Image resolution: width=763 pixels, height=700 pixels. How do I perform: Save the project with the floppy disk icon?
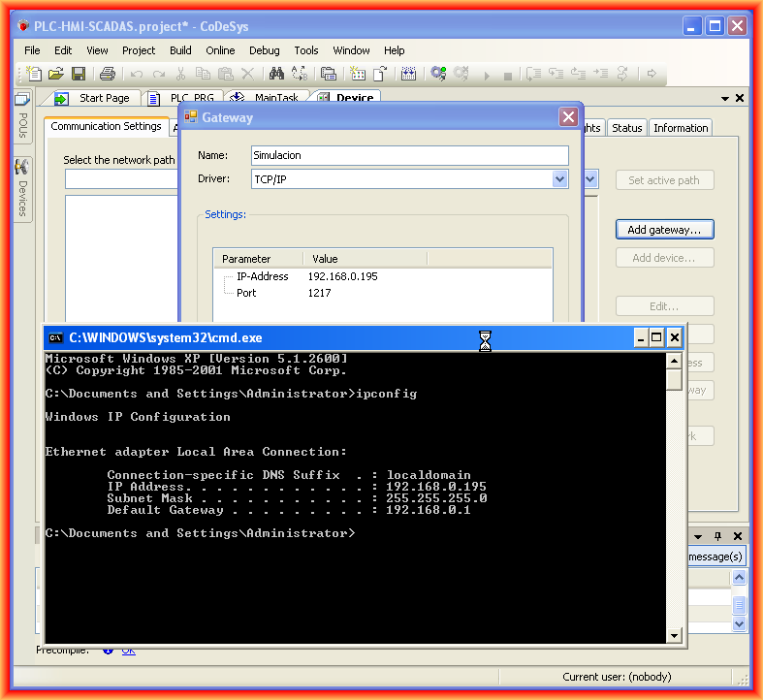(79, 74)
